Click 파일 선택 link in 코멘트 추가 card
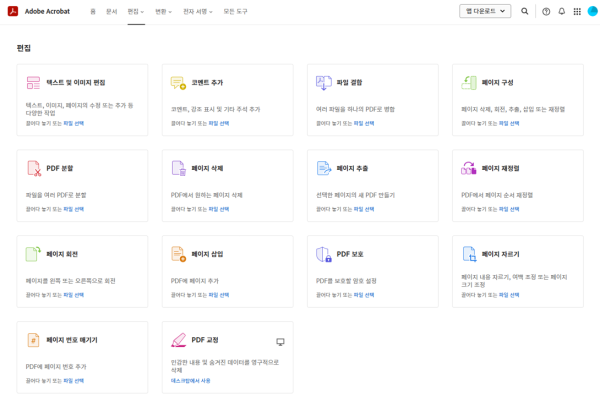This screenshot has width=600, height=396. 219,123
